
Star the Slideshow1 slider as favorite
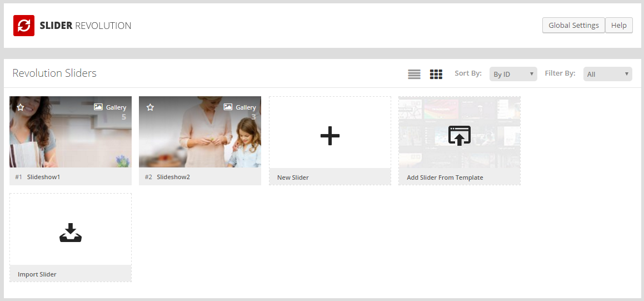point(21,107)
